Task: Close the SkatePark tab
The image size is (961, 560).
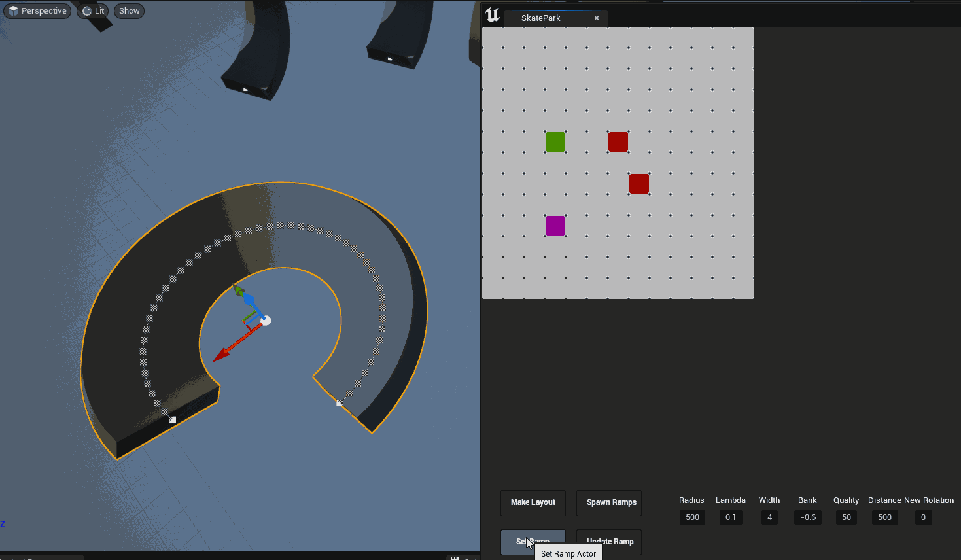Action: [x=597, y=18]
